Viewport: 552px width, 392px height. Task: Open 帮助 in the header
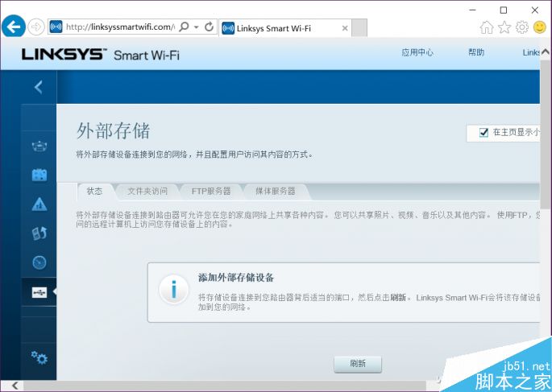coord(476,52)
